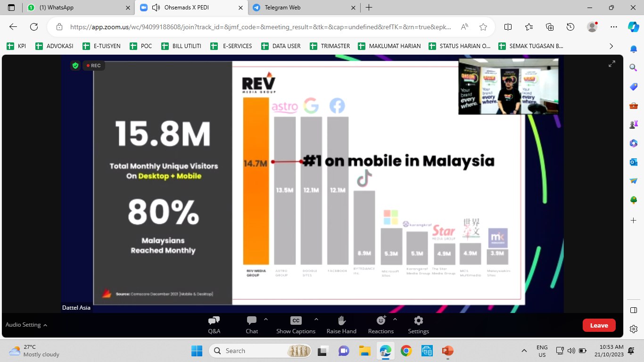The height and width of the screenshot is (362, 644).
Task: Open the E-TUISYEN bookmark
Action: click(x=101, y=46)
